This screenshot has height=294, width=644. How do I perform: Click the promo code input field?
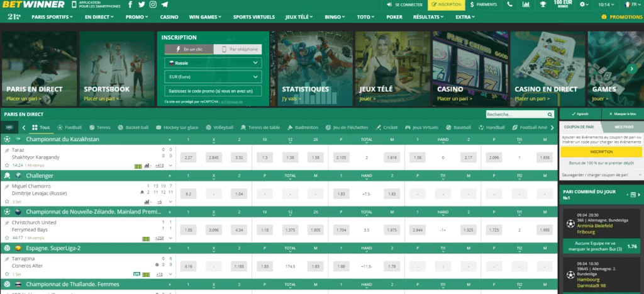tap(212, 91)
